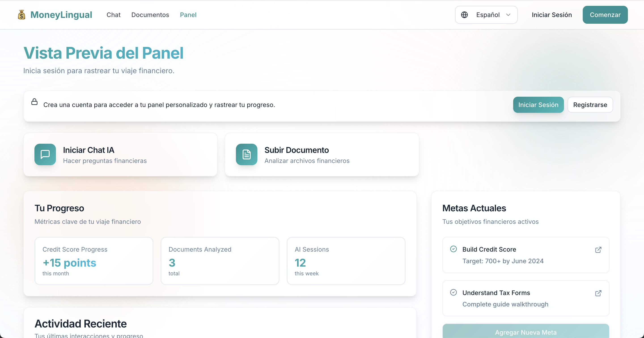Toggle the Understand Tax Forms check circle
The width and height of the screenshot is (644, 338).
[x=453, y=292]
